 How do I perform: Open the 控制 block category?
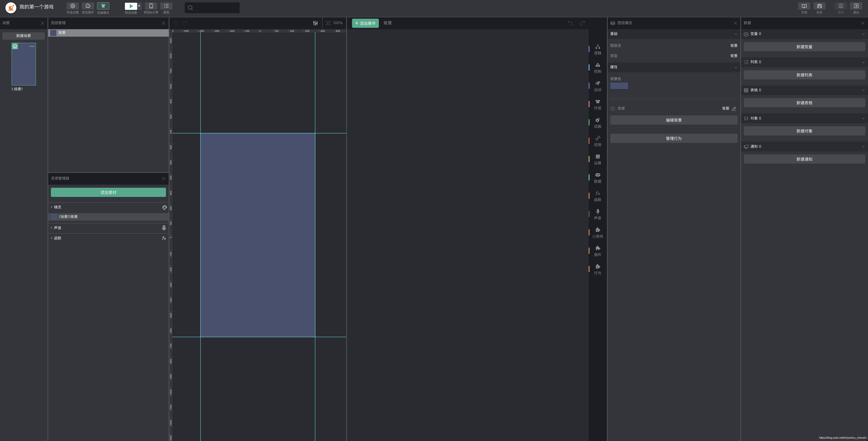point(597,68)
